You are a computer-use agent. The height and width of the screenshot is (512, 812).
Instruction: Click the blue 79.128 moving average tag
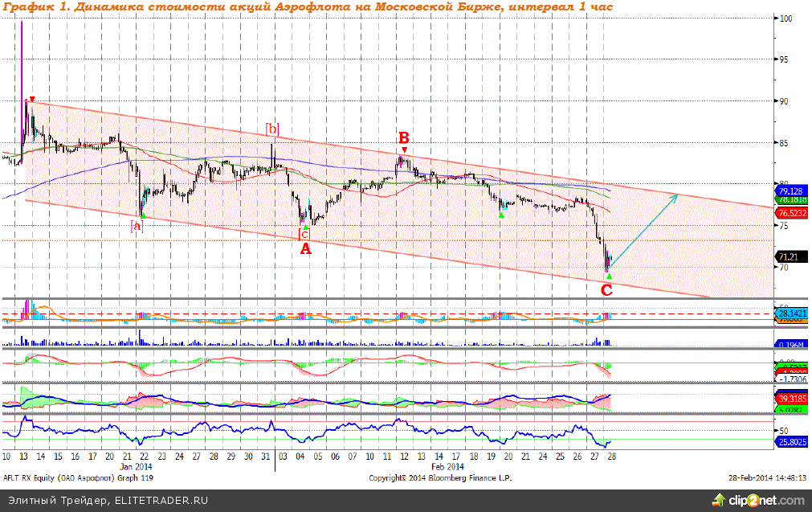791,191
